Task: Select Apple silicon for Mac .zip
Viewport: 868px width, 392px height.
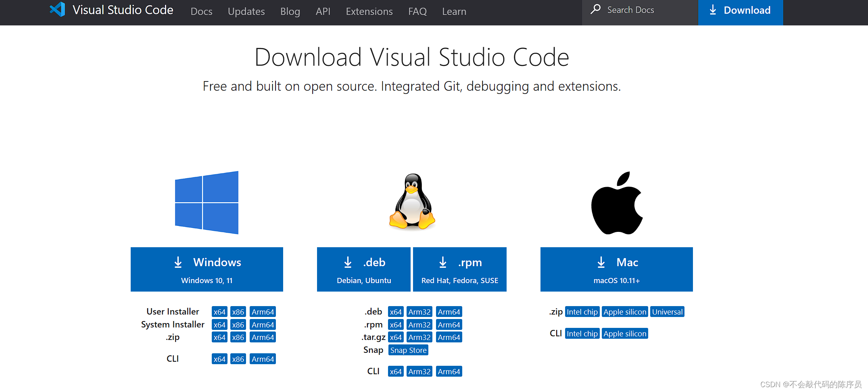Action: pyautogui.click(x=625, y=312)
